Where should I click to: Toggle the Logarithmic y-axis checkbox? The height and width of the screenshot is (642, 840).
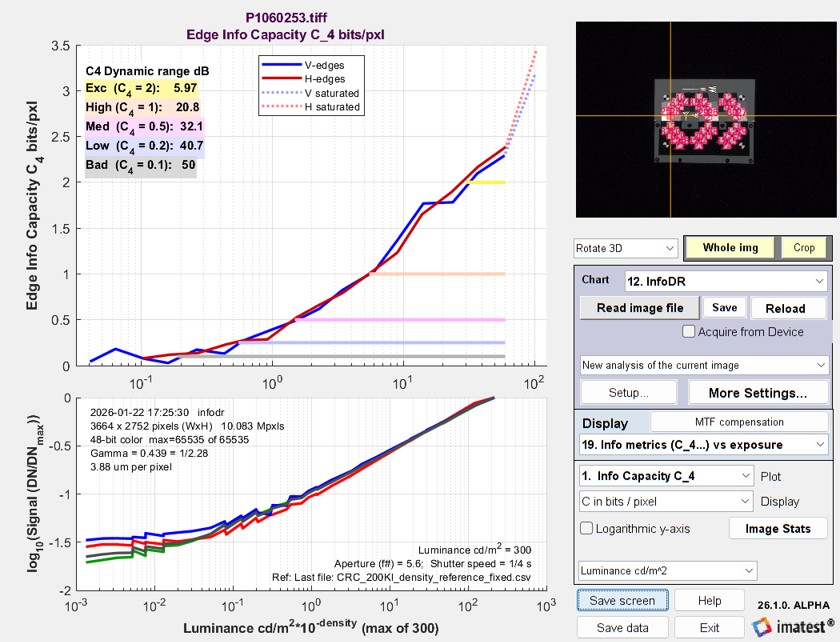click(586, 528)
